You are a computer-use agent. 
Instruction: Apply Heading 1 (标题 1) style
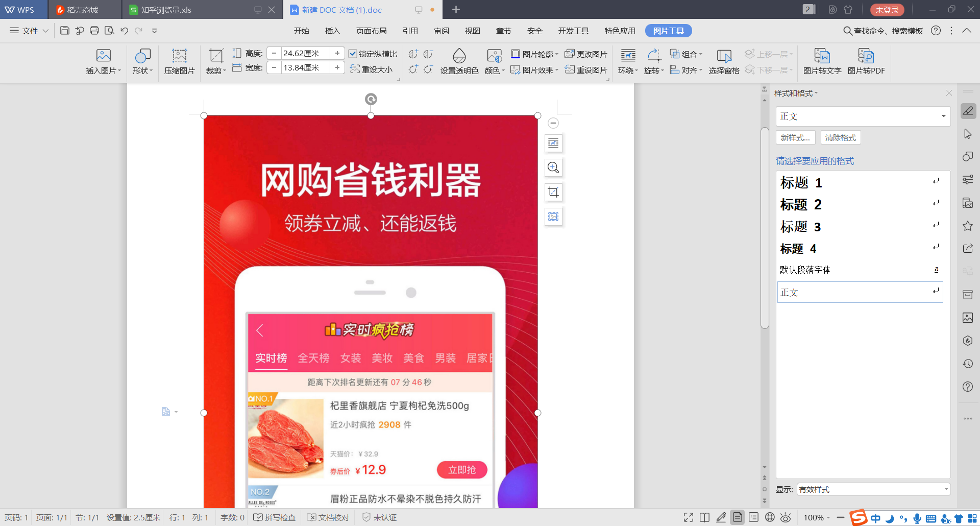860,182
